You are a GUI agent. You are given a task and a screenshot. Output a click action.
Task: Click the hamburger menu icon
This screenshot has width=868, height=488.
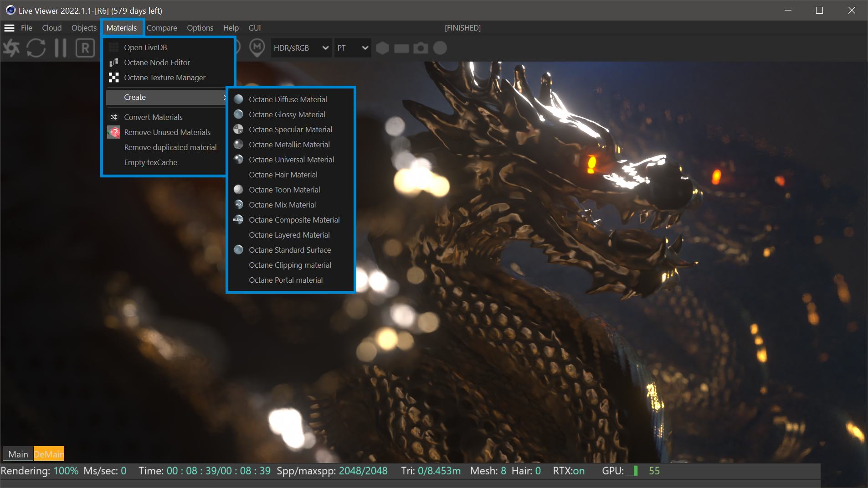pyautogui.click(x=9, y=28)
